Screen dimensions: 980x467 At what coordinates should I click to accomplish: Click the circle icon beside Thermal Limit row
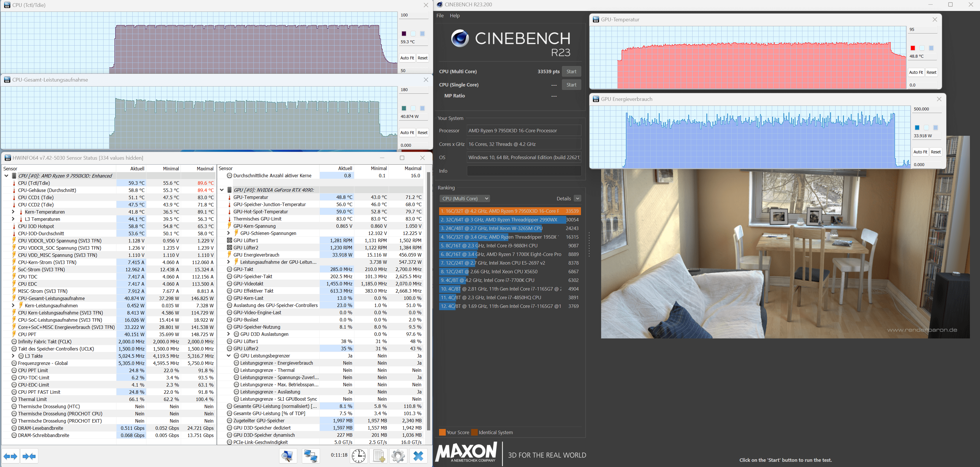pyautogui.click(x=14, y=399)
